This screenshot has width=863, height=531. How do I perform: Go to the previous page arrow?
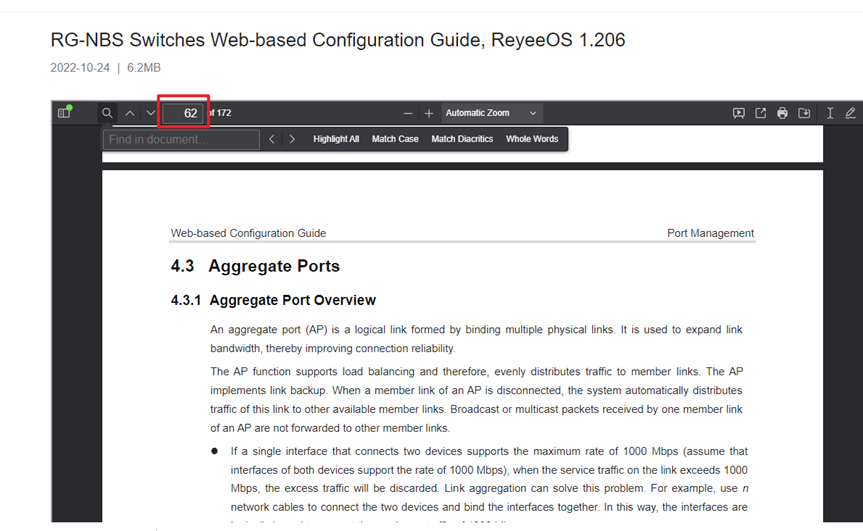(130, 113)
